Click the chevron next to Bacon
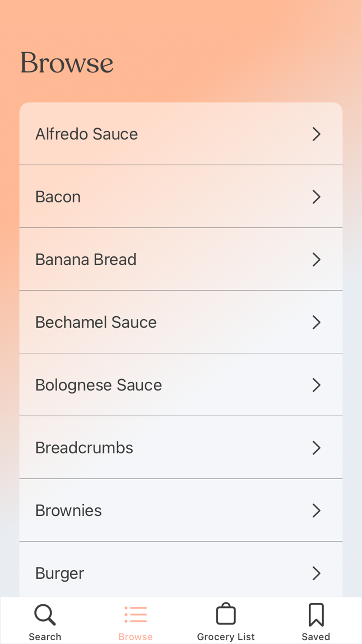This screenshot has height=644, width=362. [x=316, y=197]
